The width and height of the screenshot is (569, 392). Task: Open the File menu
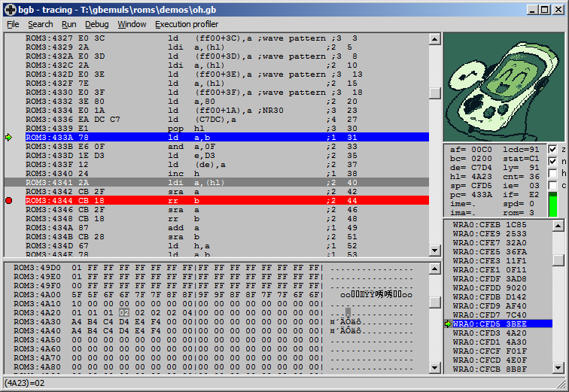(x=13, y=24)
